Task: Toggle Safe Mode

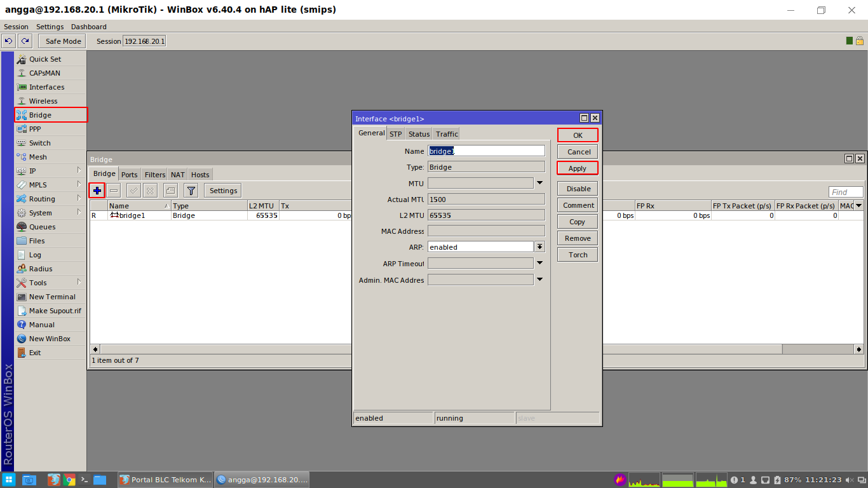Action: coord(63,41)
